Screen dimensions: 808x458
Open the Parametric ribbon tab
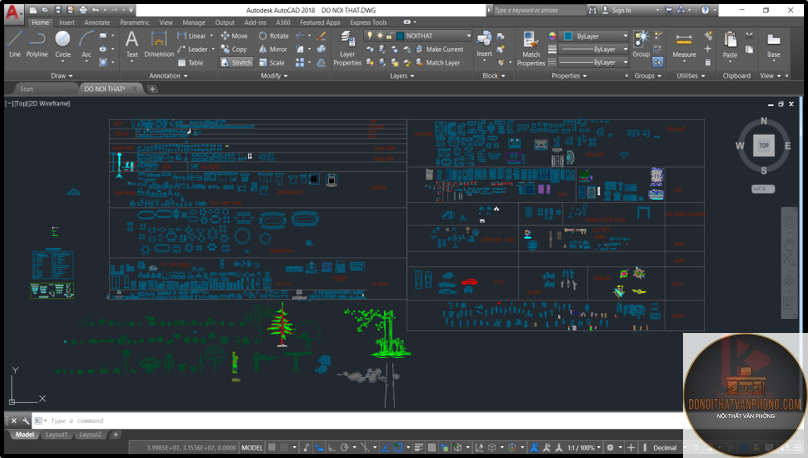(x=134, y=22)
